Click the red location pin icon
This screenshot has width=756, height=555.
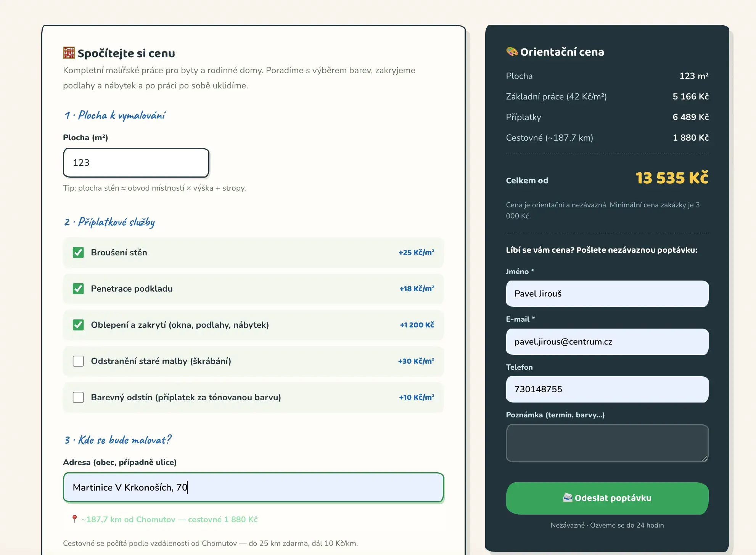[75, 519]
